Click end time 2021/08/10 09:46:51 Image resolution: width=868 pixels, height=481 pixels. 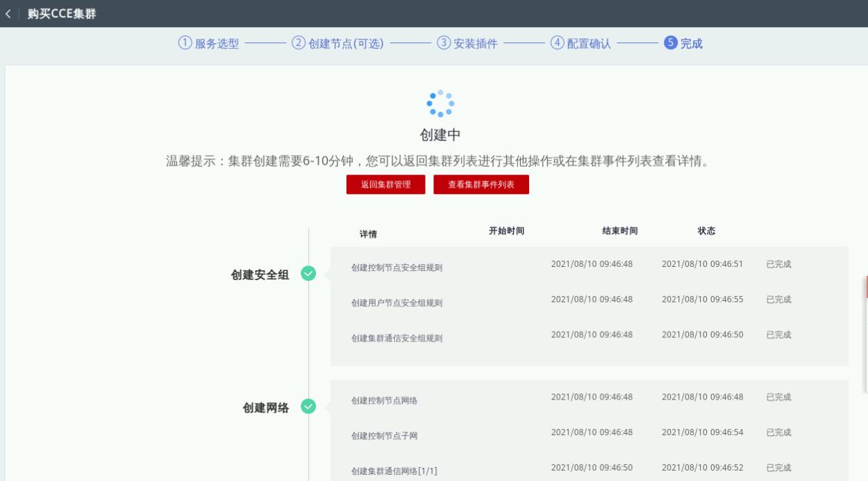point(702,264)
